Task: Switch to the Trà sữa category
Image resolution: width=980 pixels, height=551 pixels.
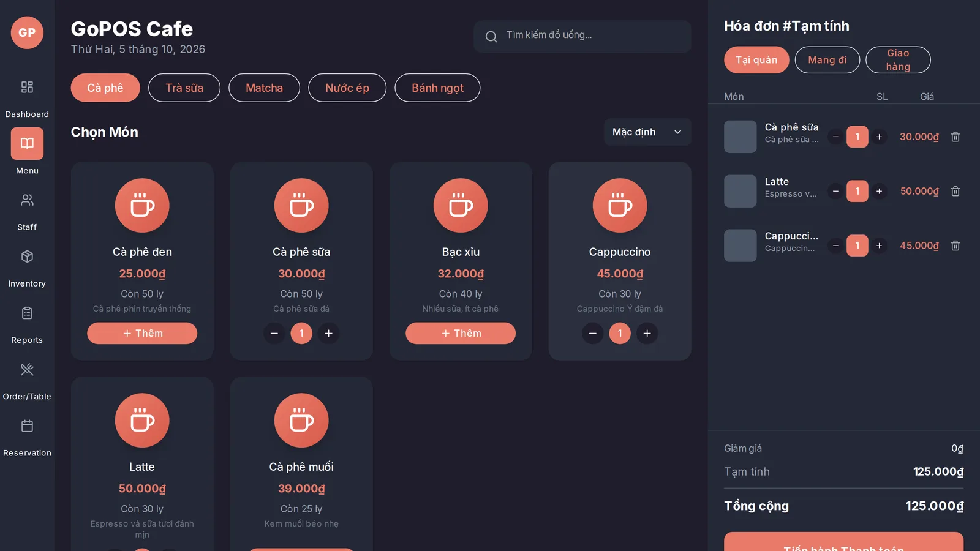Action: (x=184, y=88)
